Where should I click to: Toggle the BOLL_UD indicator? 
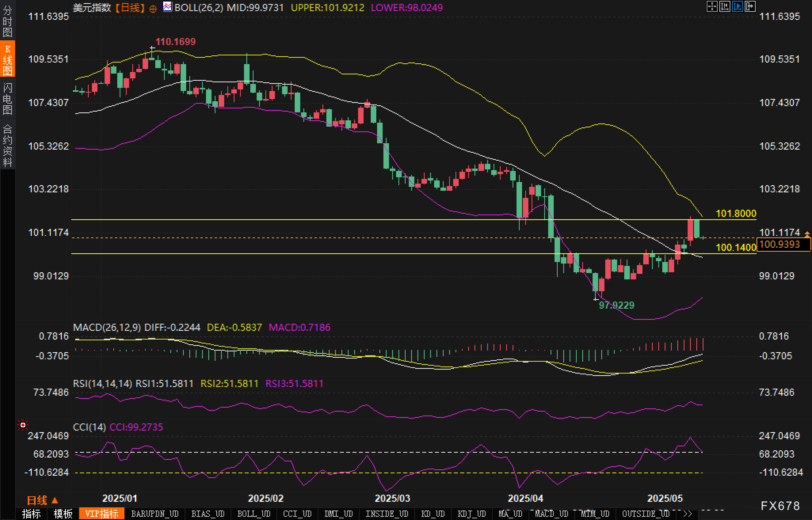[254, 514]
